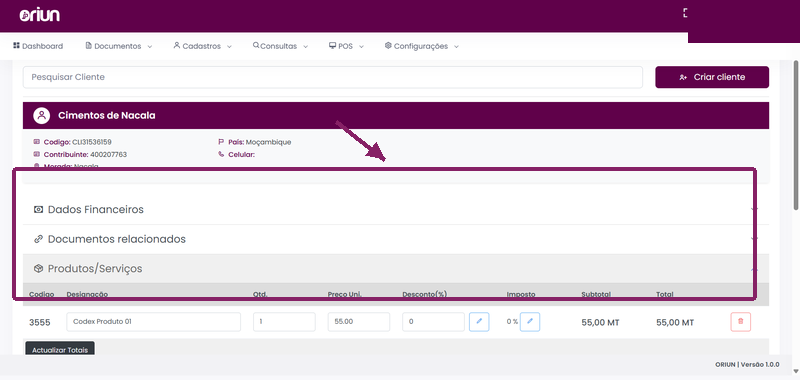Click the Codigo card icon
Screen dimensions: 800x380
[x=36, y=142]
